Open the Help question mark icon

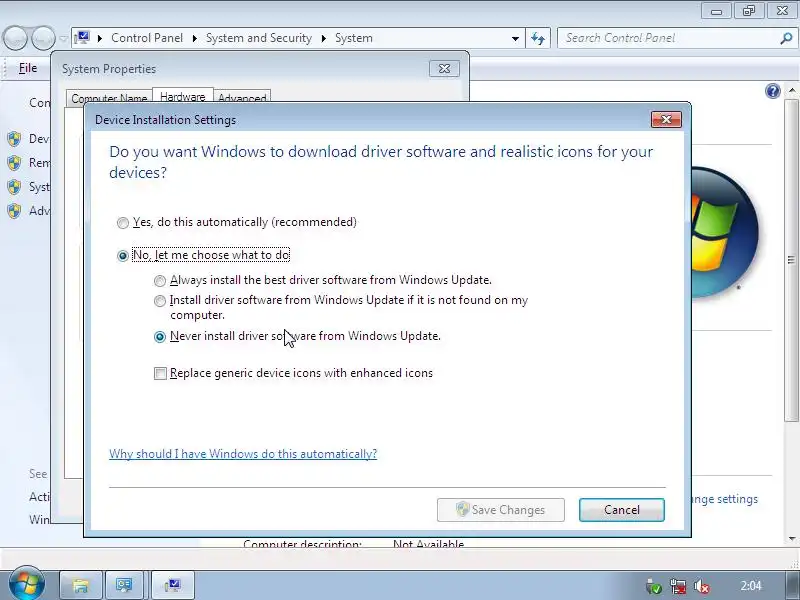tap(772, 91)
